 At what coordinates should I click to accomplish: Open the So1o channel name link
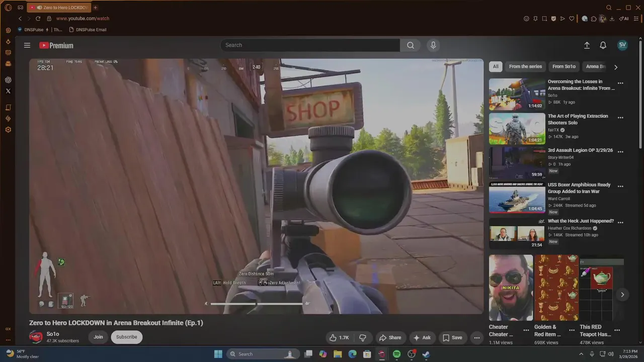tap(53, 334)
